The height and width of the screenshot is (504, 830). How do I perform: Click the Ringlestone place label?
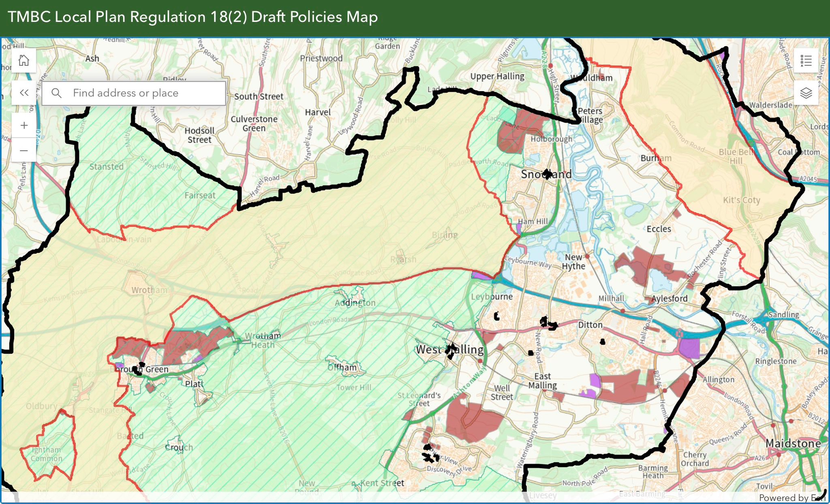pos(776,361)
